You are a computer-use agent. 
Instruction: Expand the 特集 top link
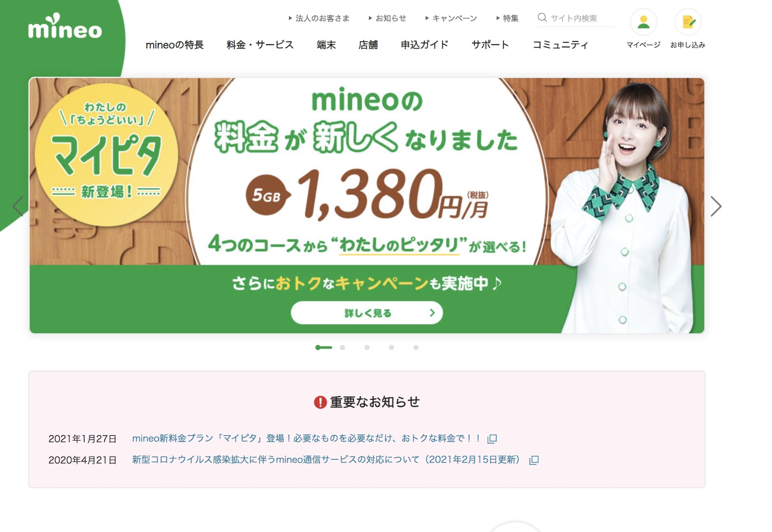(x=507, y=18)
